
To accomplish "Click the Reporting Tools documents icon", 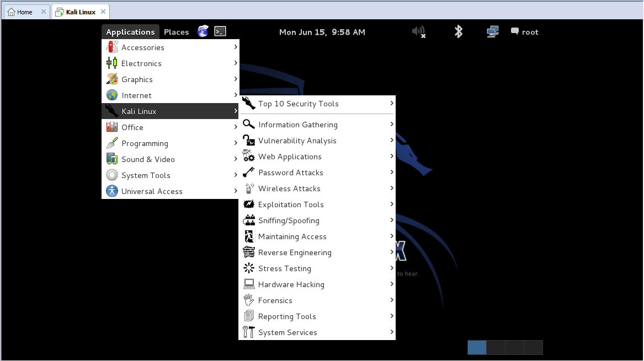I will point(248,316).
